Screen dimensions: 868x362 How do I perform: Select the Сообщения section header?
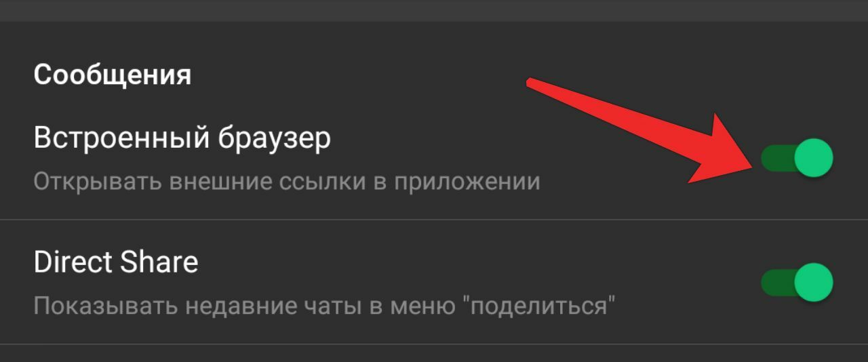[113, 75]
